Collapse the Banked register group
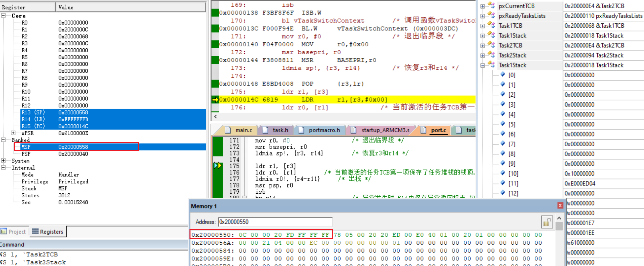This screenshot has height=266, width=644. pyautogui.click(x=3, y=140)
